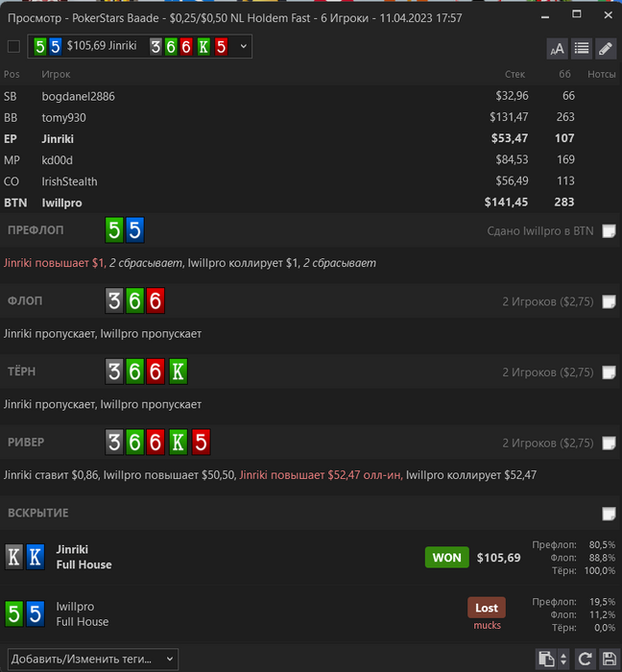Viewport: 622px width, 672px height.
Task: Click the ТЁРН section header
Action: point(21,372)
